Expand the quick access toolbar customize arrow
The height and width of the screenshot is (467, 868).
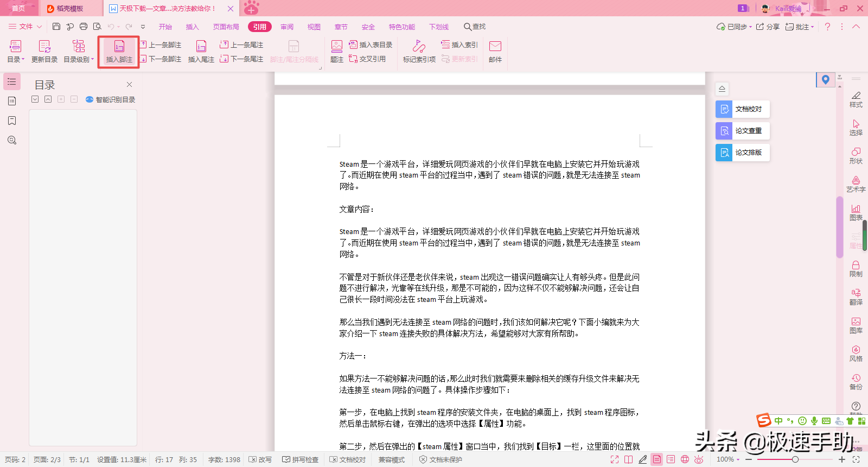coord(143,27)
